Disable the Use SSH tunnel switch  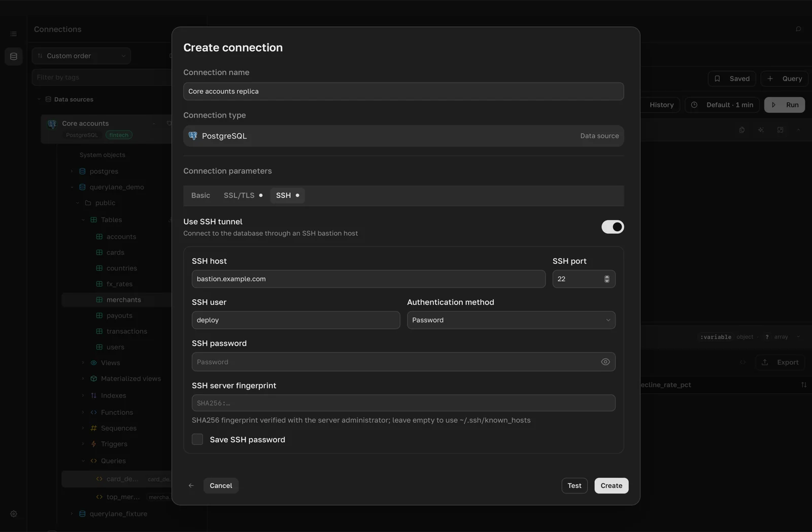(x=613, y=227)
